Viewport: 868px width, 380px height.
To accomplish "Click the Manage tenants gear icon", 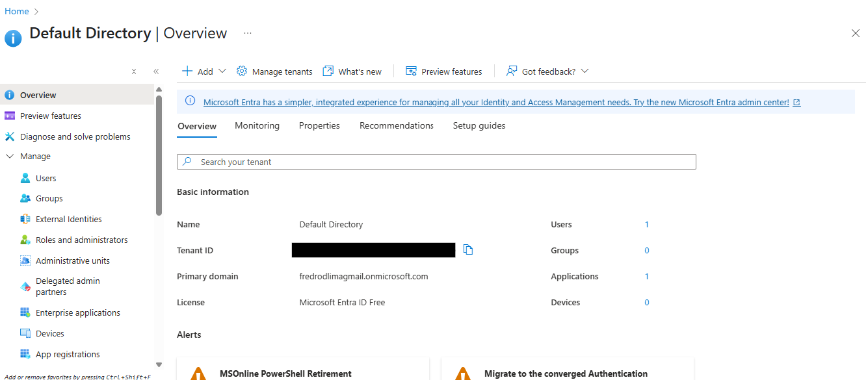I will coord(242,71).
